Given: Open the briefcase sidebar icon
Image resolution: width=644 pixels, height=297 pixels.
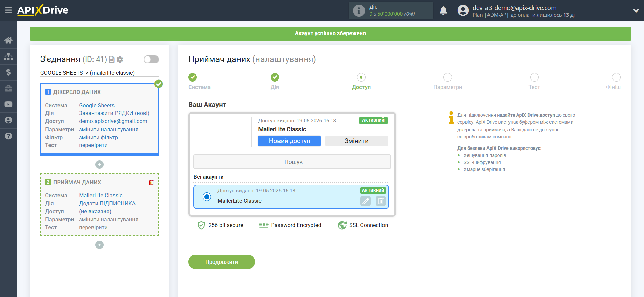Looking at the screenshot, I should 8,88.
